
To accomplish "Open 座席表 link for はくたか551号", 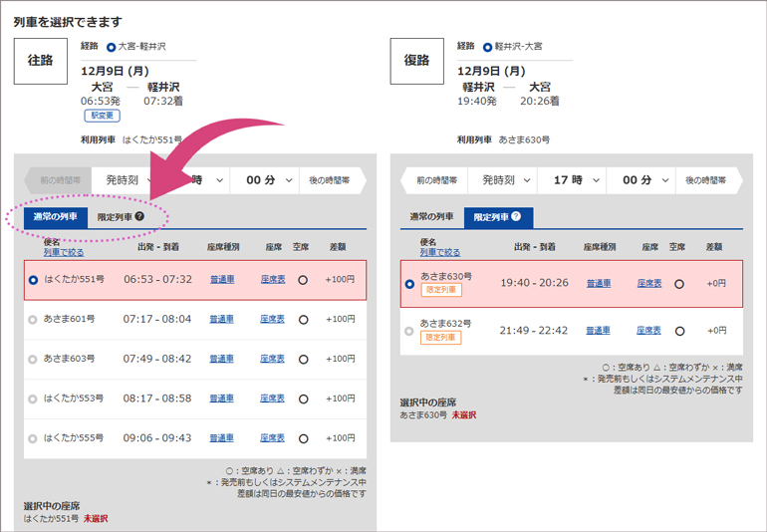I will [x=273, y=280].
